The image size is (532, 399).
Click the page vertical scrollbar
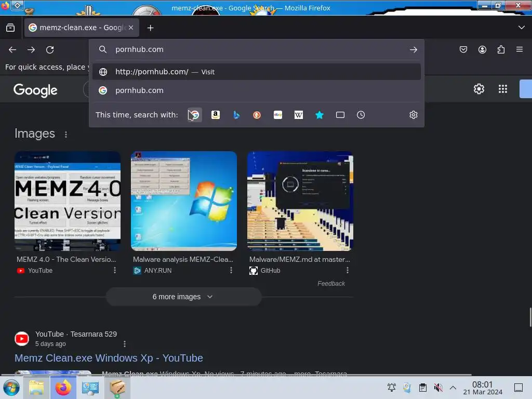click(530, 317)
